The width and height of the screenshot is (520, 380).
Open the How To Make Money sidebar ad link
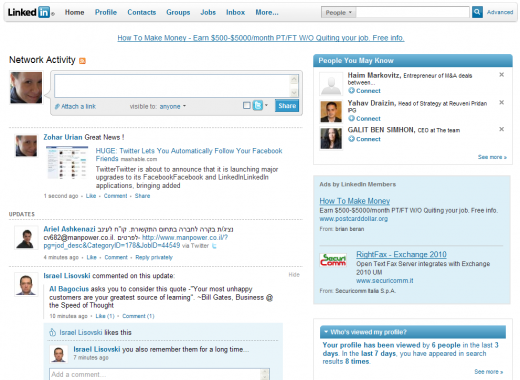[x=355, y=201]
